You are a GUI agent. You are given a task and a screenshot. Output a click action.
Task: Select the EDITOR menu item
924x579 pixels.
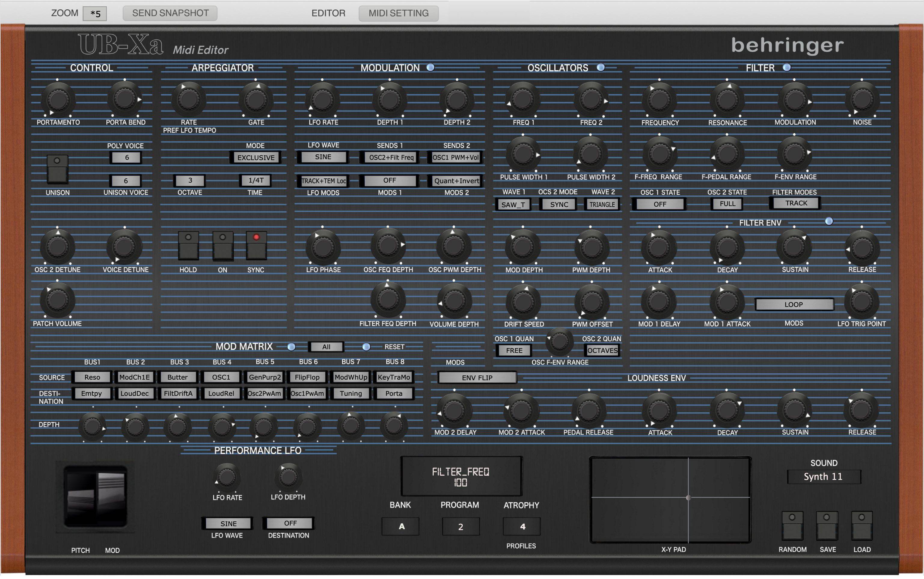[x=329, y=13]
